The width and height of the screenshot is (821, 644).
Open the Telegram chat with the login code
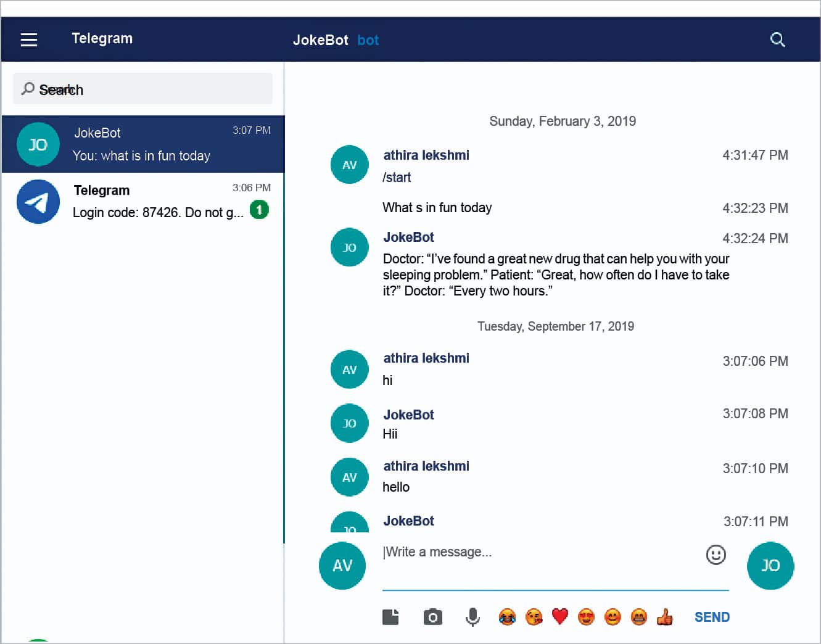click(142, 201)
